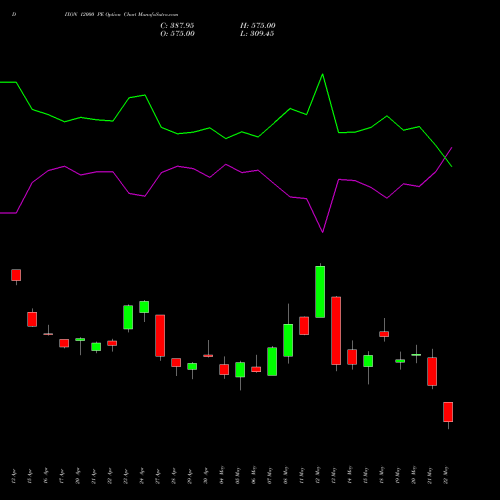Click the purple indicator line's lowest trough
Image resolution: width=500 pixels, height=500 pixels.
(322, 232)
